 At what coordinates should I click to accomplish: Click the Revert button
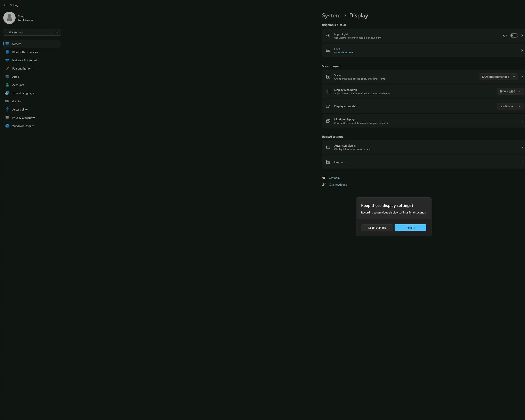coord(410,228)
